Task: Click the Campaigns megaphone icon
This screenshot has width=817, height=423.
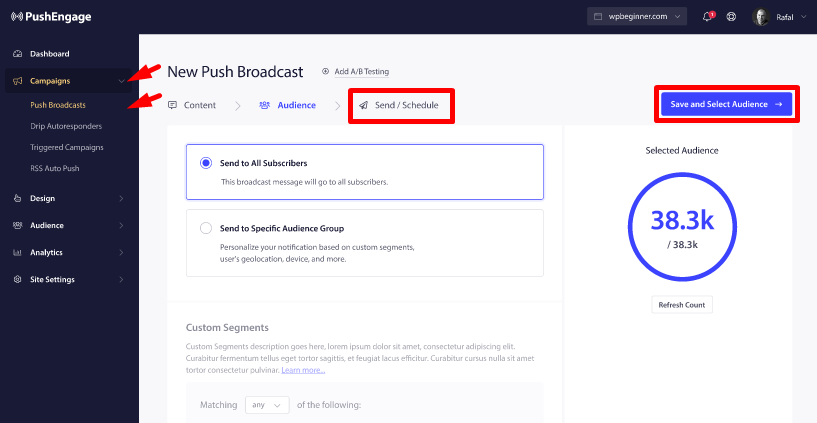Action: pos(18,81)
